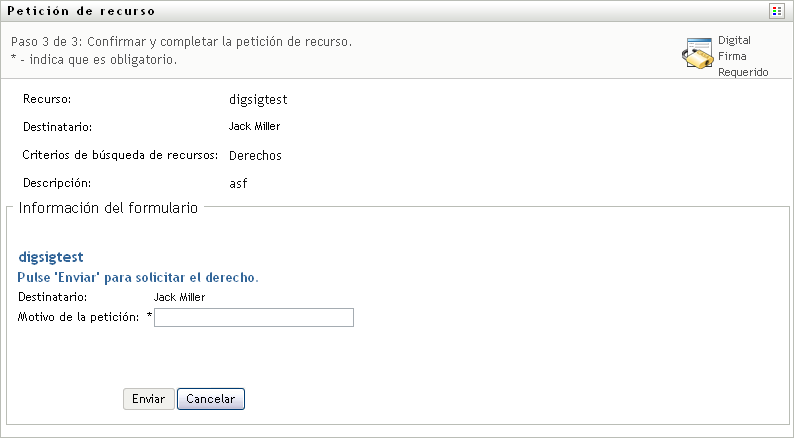The image size is (794, 438).
Task: Click the Recurso label
Action: click(x=47, y=100)
